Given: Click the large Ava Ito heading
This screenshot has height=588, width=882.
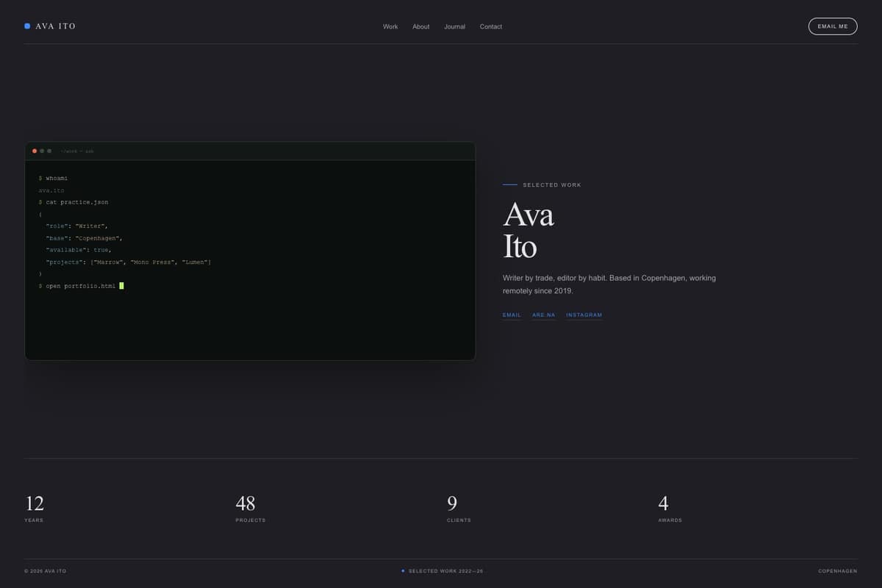Looking at the screenshot, I should (528, 231).
